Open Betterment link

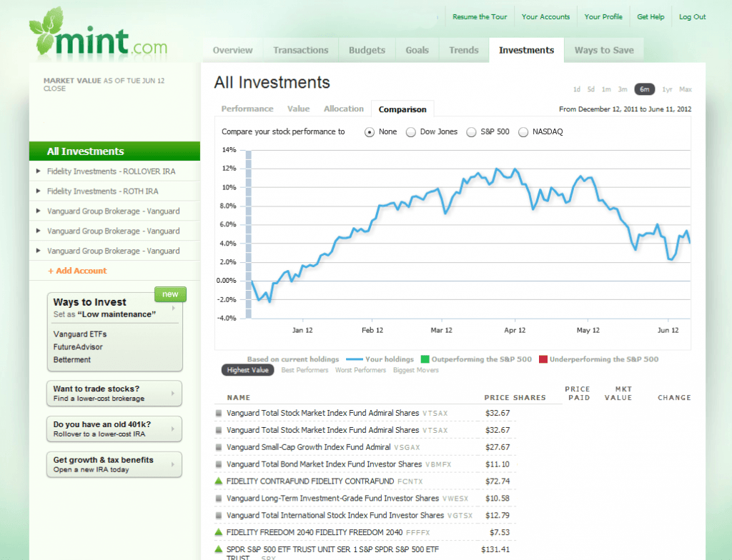(72, 360)
